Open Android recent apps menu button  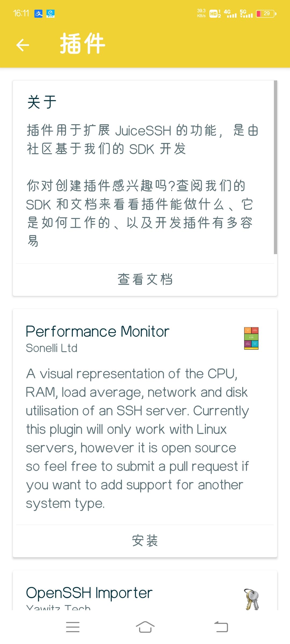click(x=73, y=627)
